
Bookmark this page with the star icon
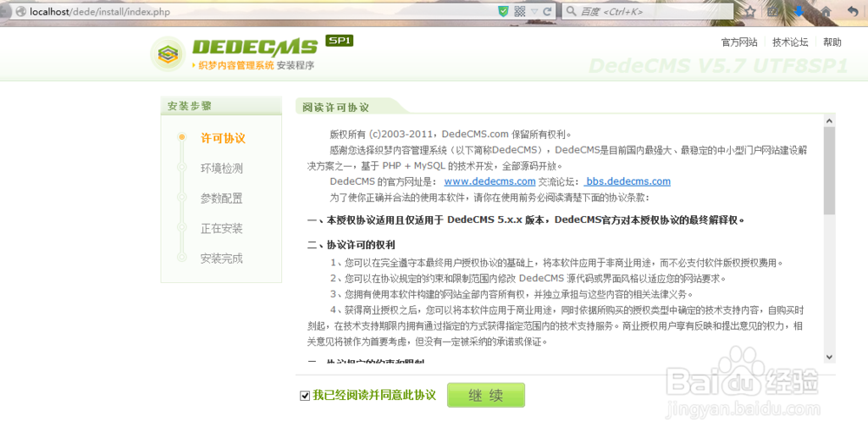(750, 11)
